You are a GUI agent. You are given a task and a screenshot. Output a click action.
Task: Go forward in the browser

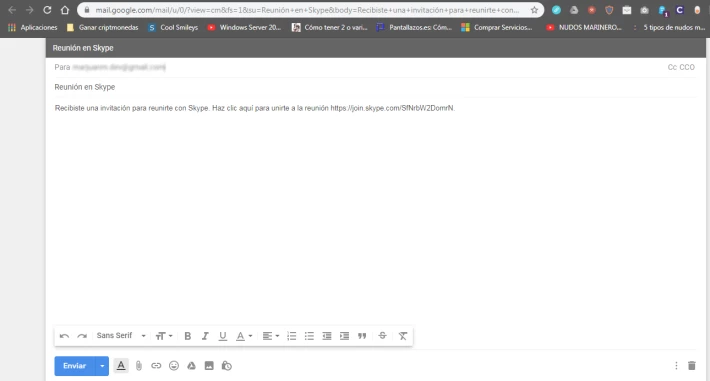(x=29, y=10)
